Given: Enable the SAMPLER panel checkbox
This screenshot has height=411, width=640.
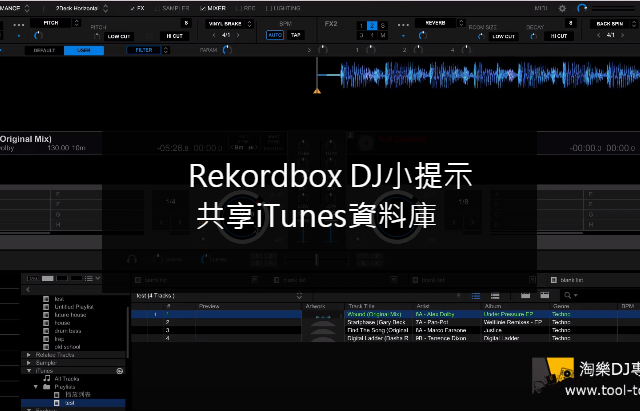Looking at the screenshot, I should (x=158, y=8).
